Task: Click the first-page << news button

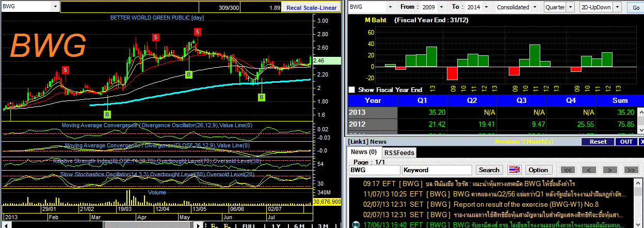Action: (568, 170)
